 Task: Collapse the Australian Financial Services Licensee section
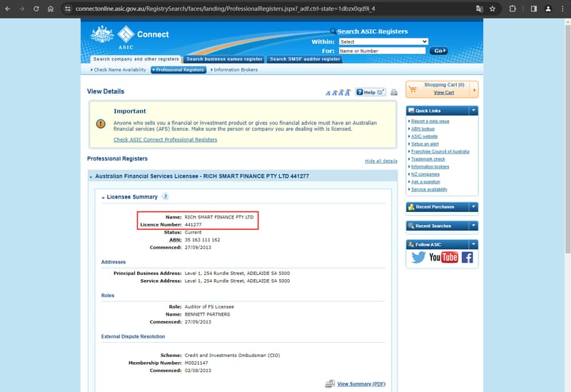click(x=91, y=176)
